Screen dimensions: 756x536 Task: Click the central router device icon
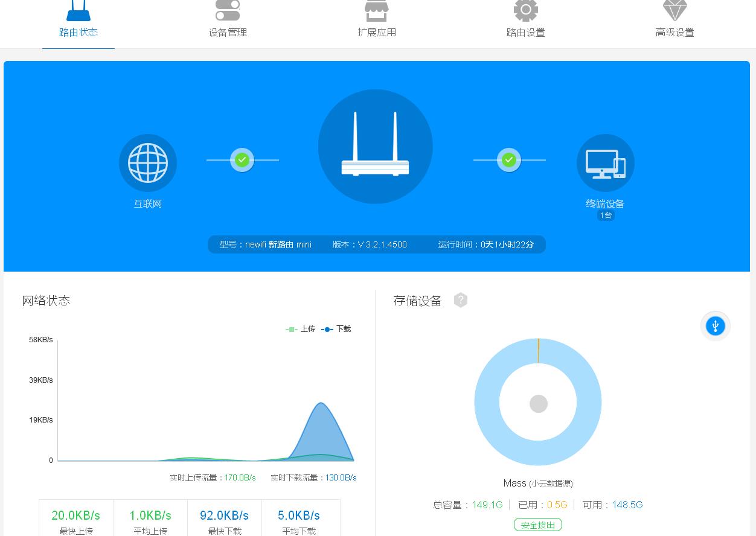(x=376, y=146)
